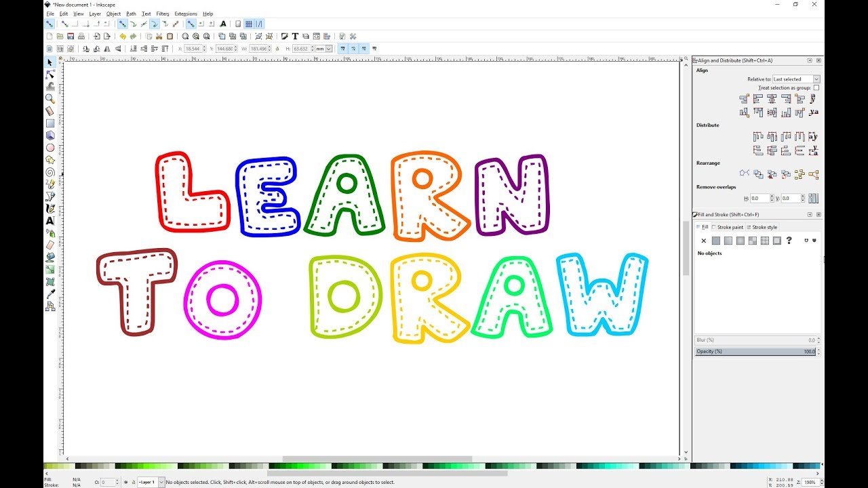Select the Pencil freehand tool
868x488 pixels.
pos(50,184)
